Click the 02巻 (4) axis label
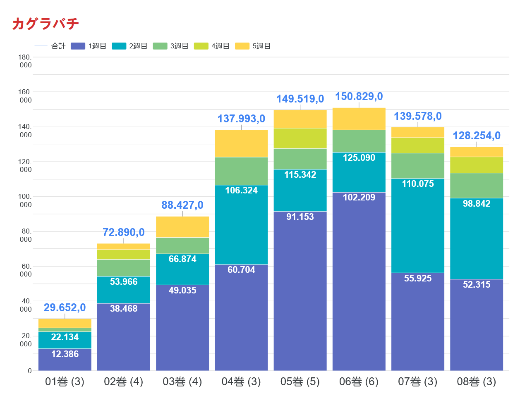Viewport: 532px width, 398px height. pyautogui.click(x=124, y=381)
